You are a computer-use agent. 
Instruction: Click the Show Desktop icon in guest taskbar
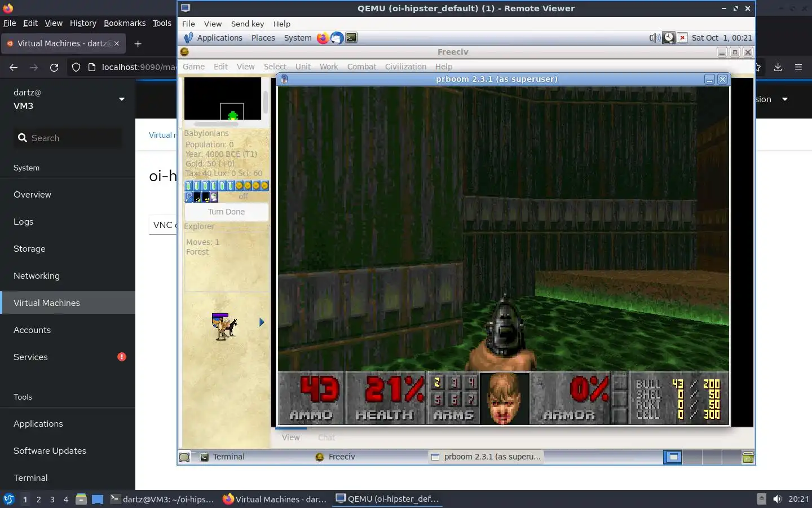pos(184,457)
